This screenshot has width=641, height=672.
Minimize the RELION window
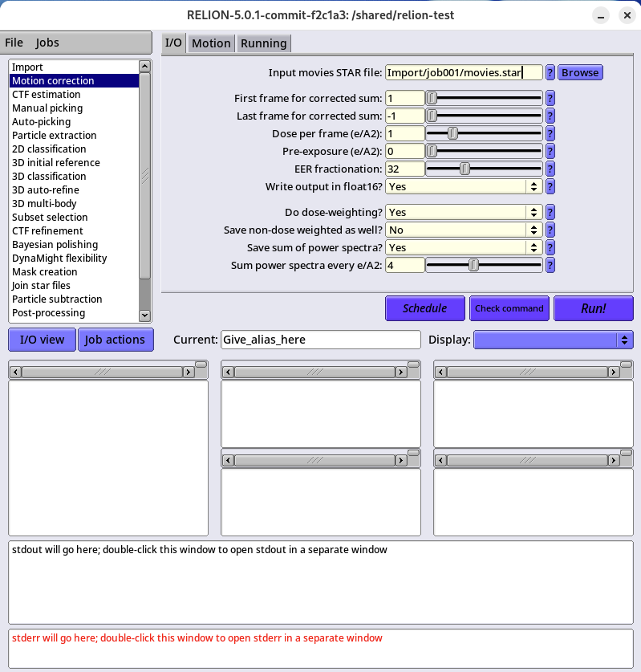(601, 15)
